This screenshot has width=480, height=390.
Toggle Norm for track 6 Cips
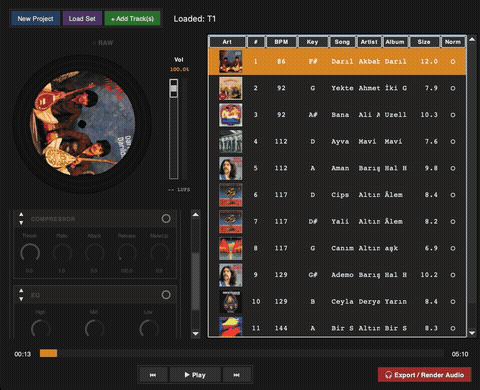453,195
